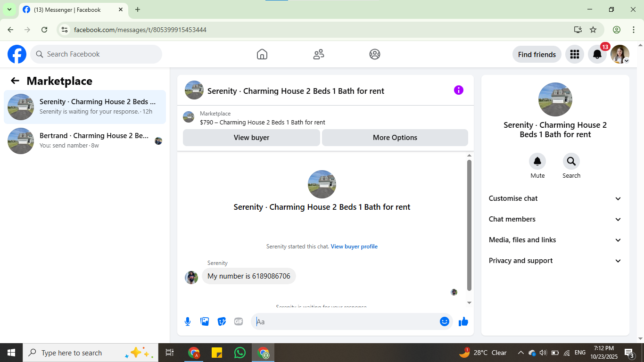Open the $790 Marketplace listing link
Image resolution: width=644 pixels, height=362 pixels.
click(x=263, y=122)
